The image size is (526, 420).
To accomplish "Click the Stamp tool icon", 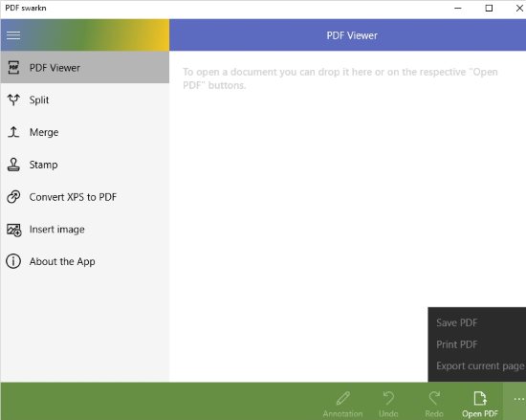I will click(13, 165).
